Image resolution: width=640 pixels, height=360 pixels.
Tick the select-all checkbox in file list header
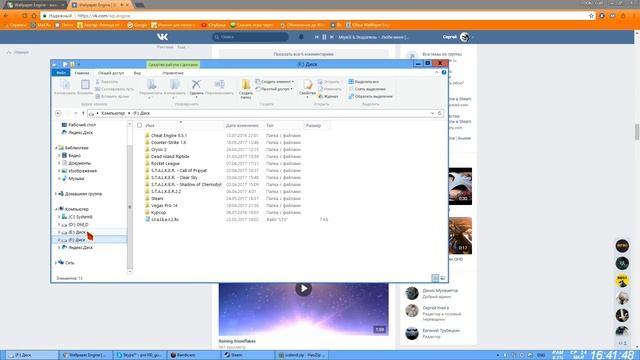(140, 125)
